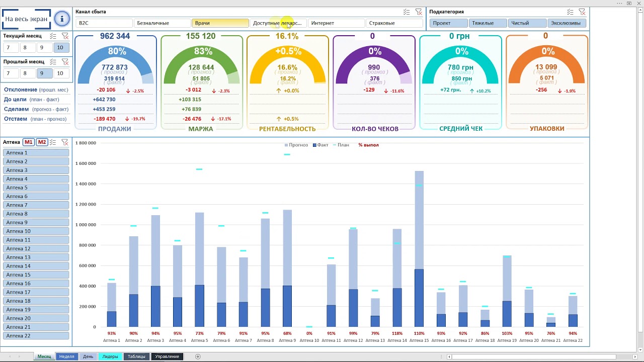Click План in the chart legend

click(x=341, y=145)
